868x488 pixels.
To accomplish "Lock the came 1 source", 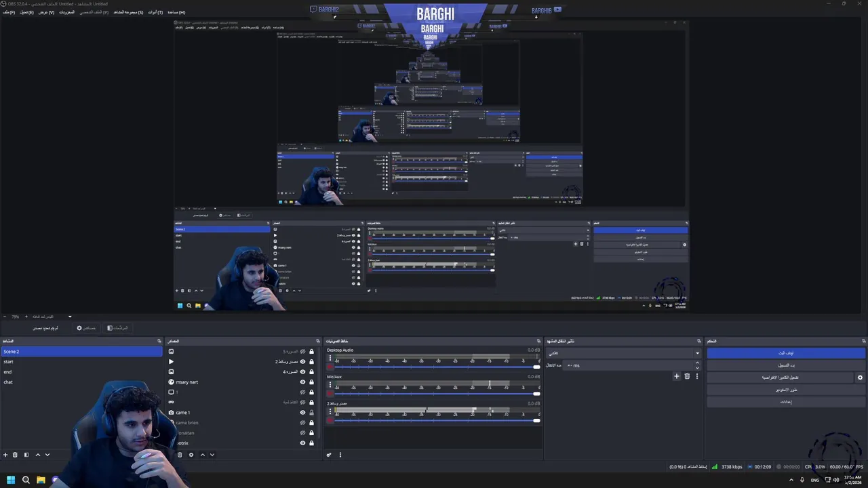I will coord(311,413).
